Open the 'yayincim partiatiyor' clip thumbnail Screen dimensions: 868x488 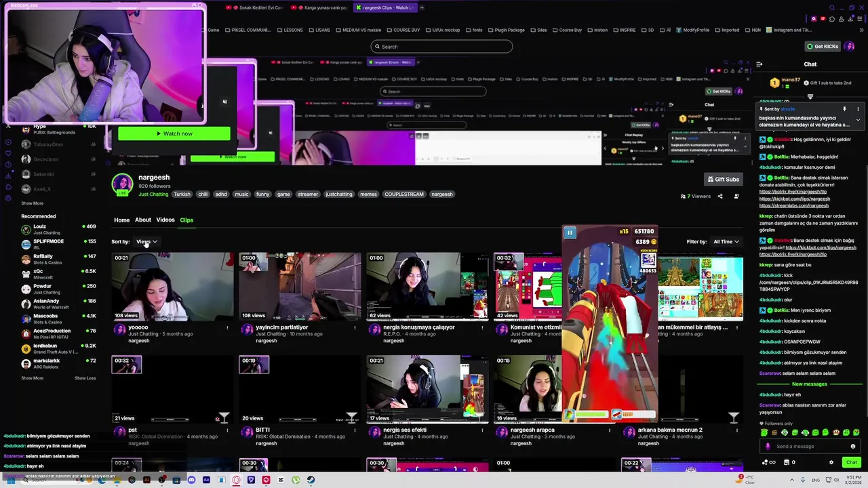click(x=300, y=286)
